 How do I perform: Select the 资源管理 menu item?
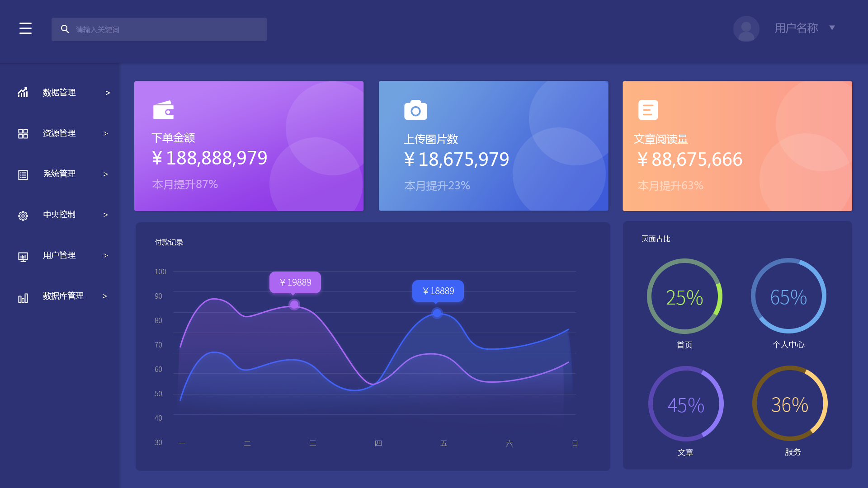click(59, 133)
